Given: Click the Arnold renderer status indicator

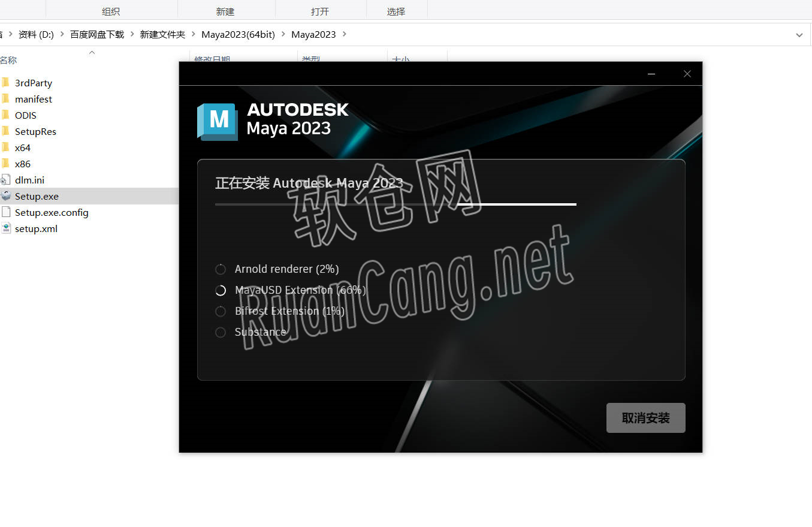Looking at the screenshot, I should pyautogui.click(x=221, y=269).
